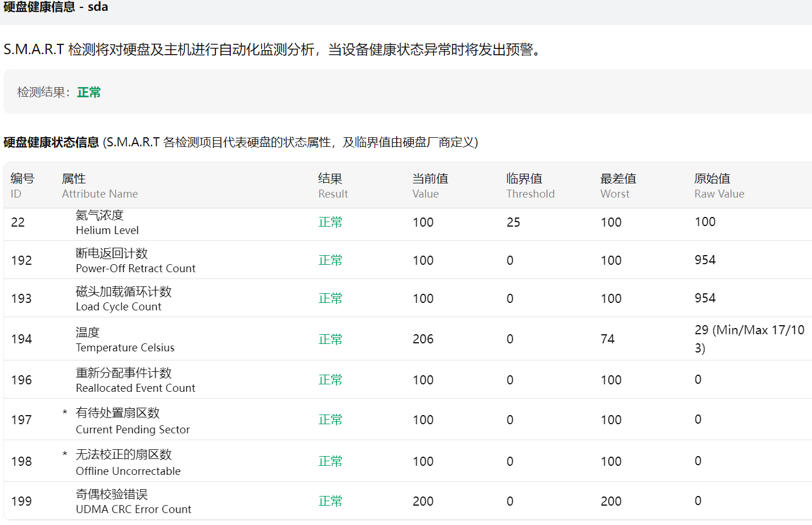Click worst value 74 for Temperature

coord(607,339)
